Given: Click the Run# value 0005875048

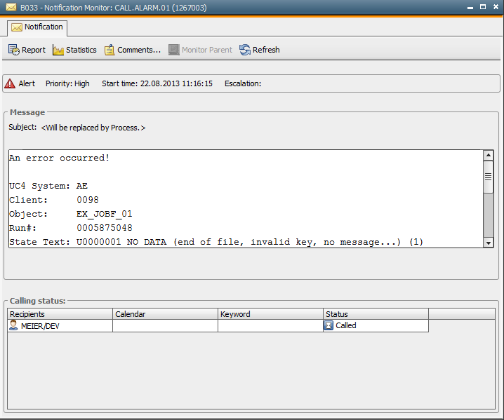Looking at the screenshot, I should pyautogui.click(x=104, y=228).
